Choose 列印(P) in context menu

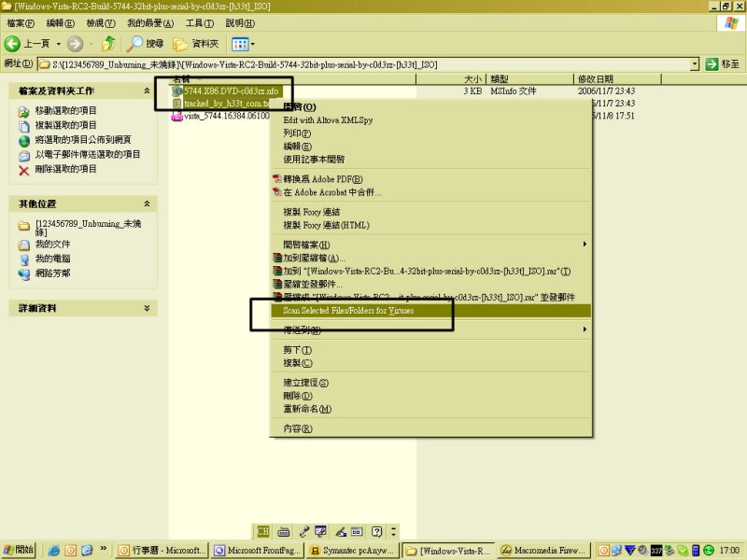[x=430, y=133]
